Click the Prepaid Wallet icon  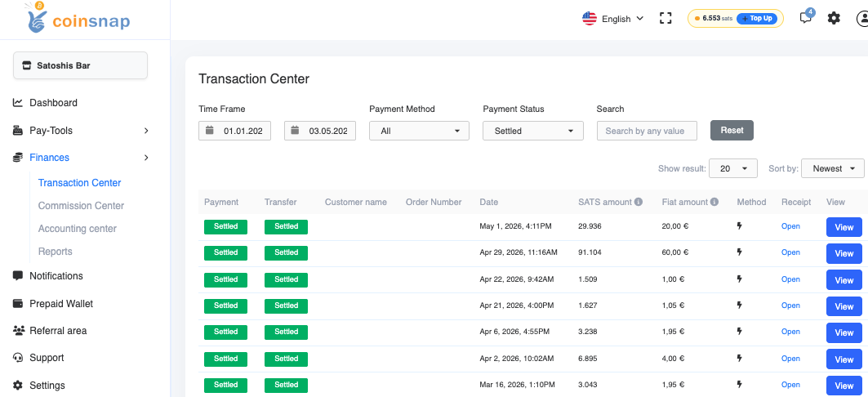[18, 303]
